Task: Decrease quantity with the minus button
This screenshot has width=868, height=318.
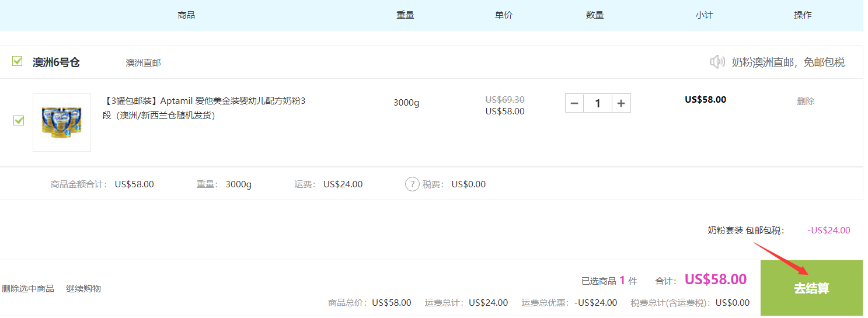Action: (x=574, y=103)
